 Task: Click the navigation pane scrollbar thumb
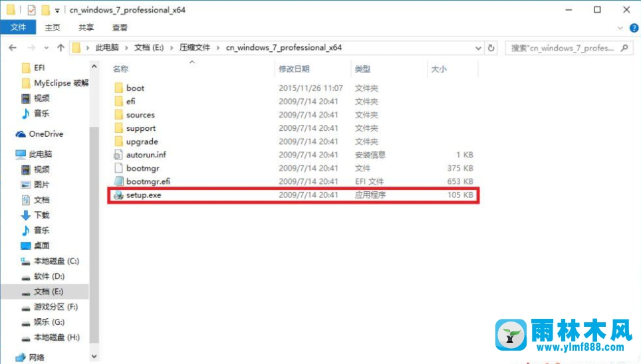tap(94, 235)
